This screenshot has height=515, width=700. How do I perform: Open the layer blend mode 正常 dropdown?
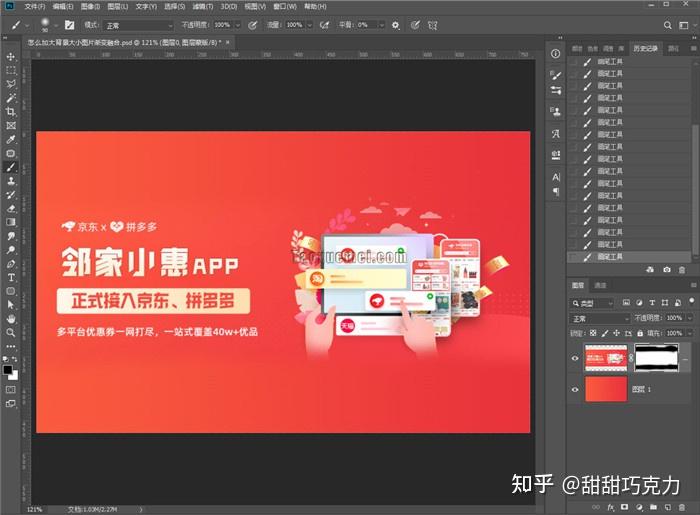point(600,319)
